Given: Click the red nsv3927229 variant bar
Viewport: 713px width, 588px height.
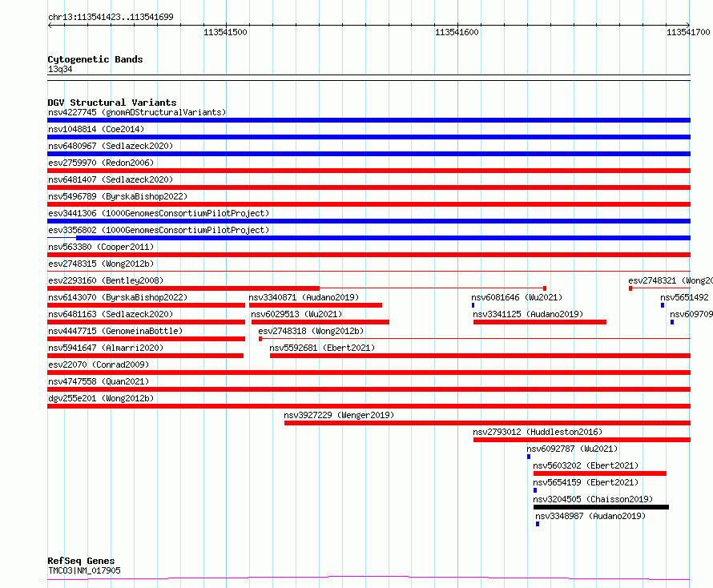Looking at the screenshot, I should (487, 423).
